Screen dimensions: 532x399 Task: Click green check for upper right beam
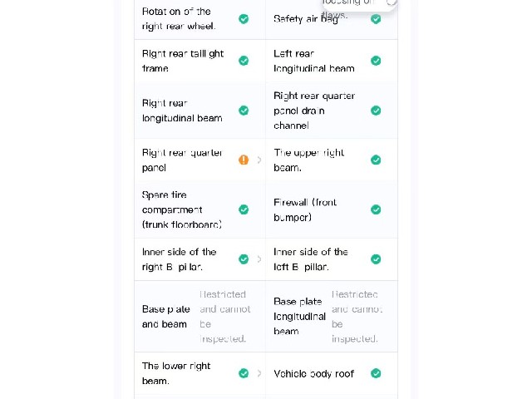376,160
